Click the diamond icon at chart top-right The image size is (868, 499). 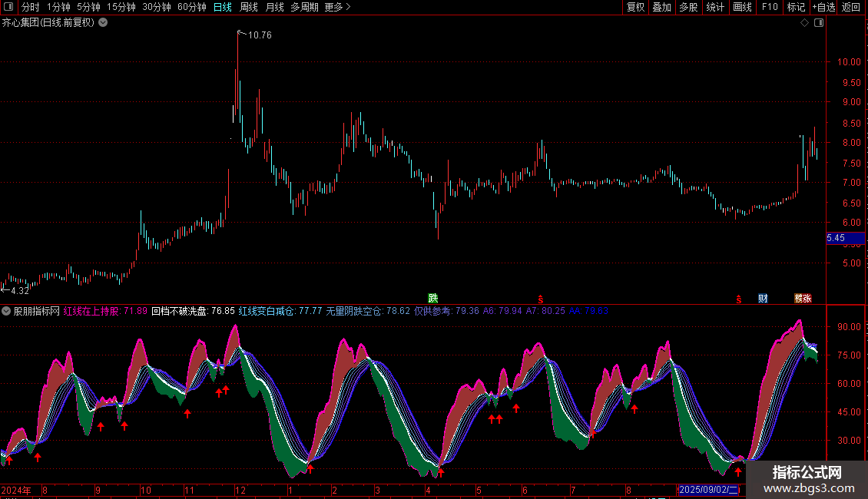tap(804, 23)
